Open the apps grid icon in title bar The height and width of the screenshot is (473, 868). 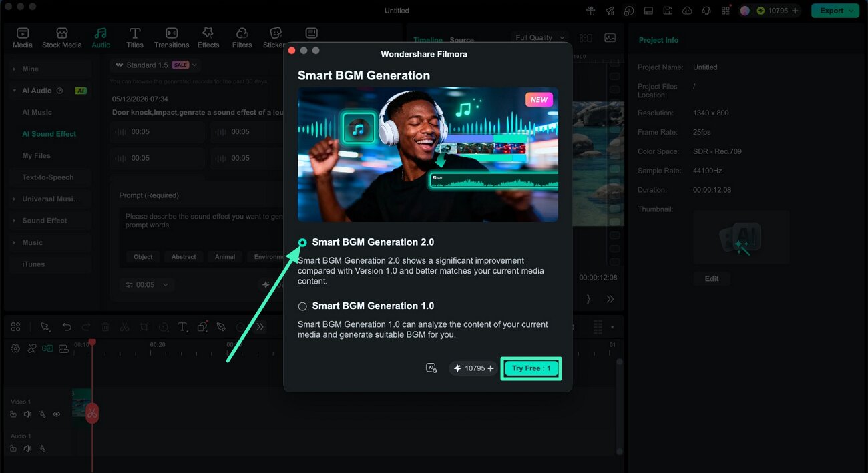tap(726, 11)
